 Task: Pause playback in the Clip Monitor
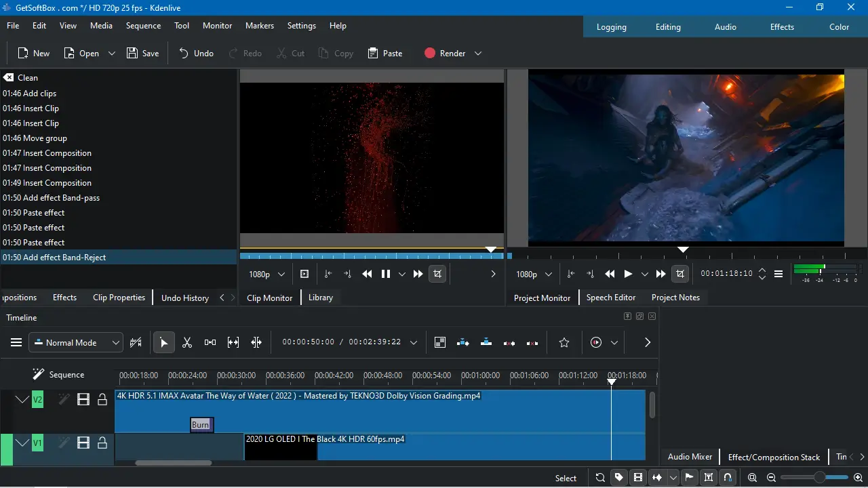(386, 274)
